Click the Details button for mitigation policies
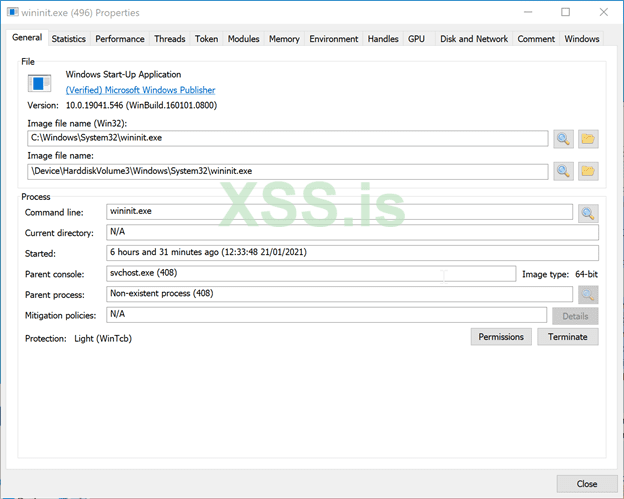624x499 pixels. 575,316
